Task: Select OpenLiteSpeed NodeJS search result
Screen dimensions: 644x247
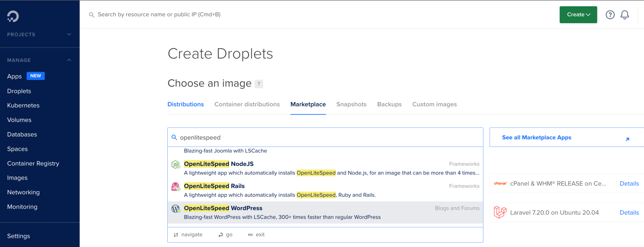Action: (x=325, y=168)
